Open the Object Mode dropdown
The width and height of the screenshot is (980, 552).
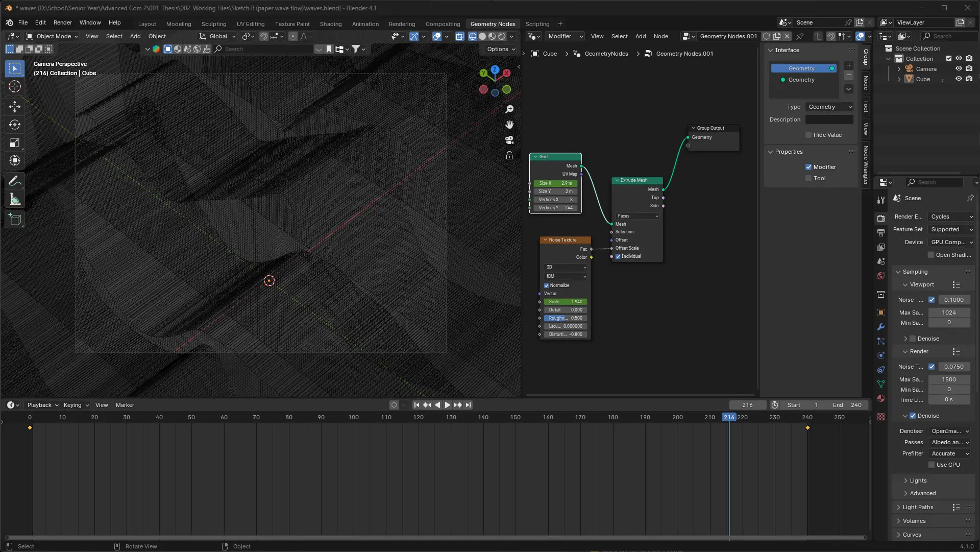[53, 36]
